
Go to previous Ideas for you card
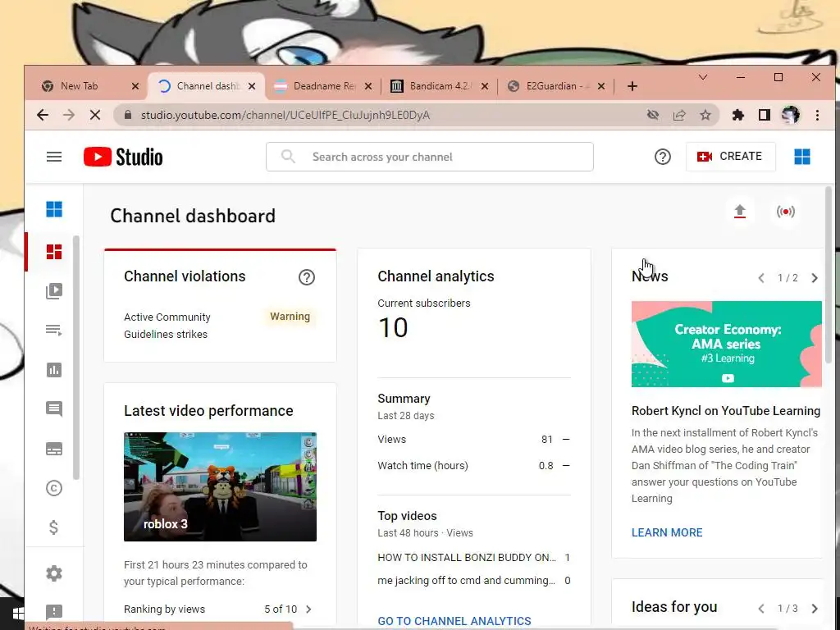tap(761, 609)
